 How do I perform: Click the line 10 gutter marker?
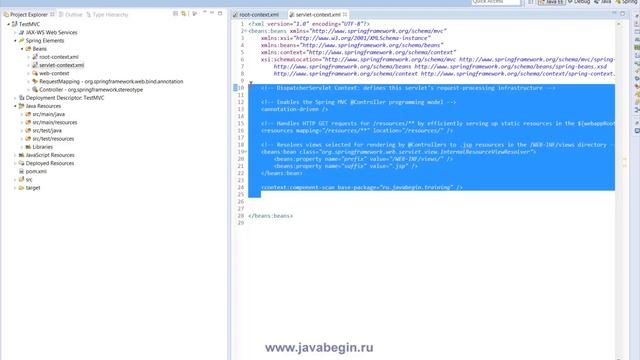(235, 88)
